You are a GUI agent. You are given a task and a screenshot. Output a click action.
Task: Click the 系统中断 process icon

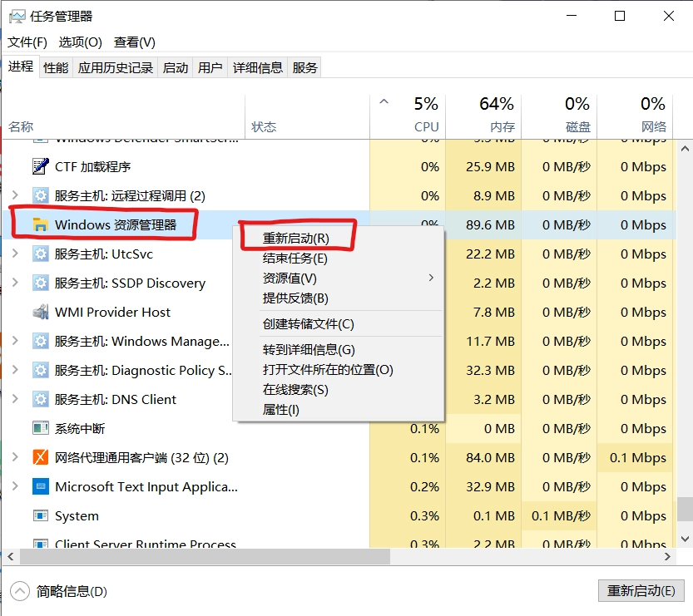click(41, 428)
